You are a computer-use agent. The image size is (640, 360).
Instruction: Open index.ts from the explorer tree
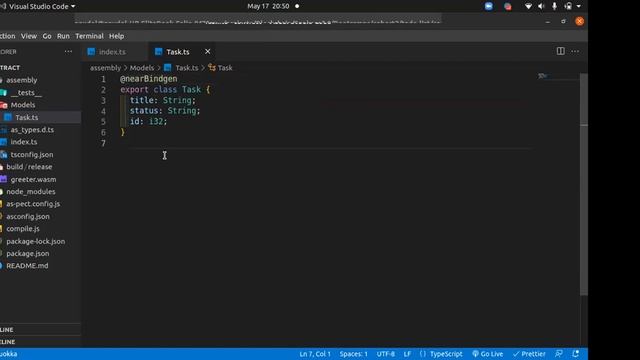[24, 142]
